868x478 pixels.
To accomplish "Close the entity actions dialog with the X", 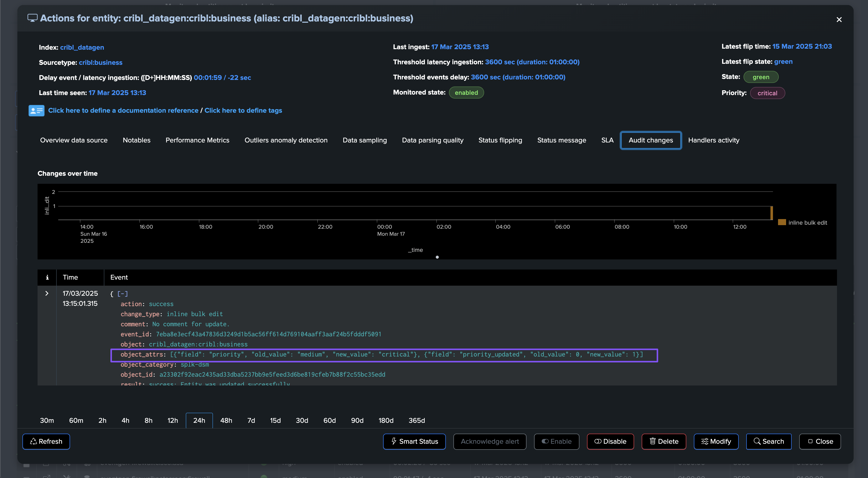I will [x=839, y=20].
